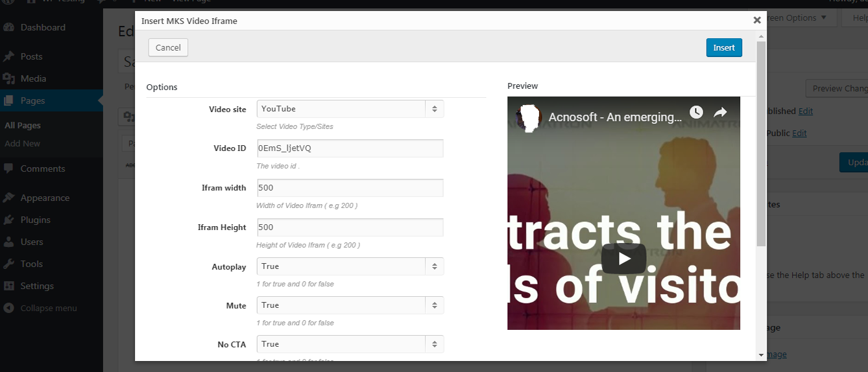
Task: Click the Cancel button
Action: coord(168,47)
